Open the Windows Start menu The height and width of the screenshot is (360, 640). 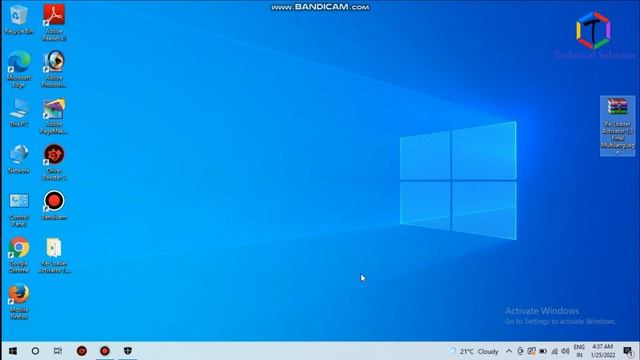pos(13,351)
